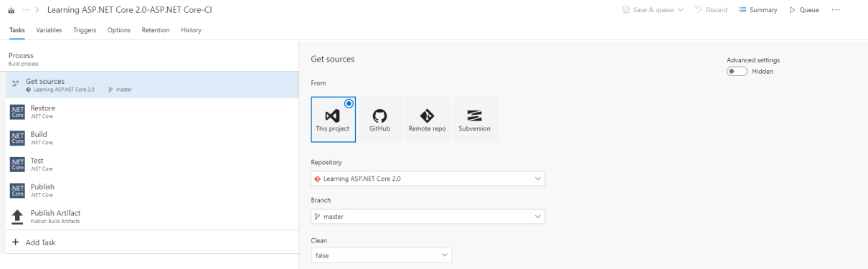Expand the Repository dropdown

(428, 179)
